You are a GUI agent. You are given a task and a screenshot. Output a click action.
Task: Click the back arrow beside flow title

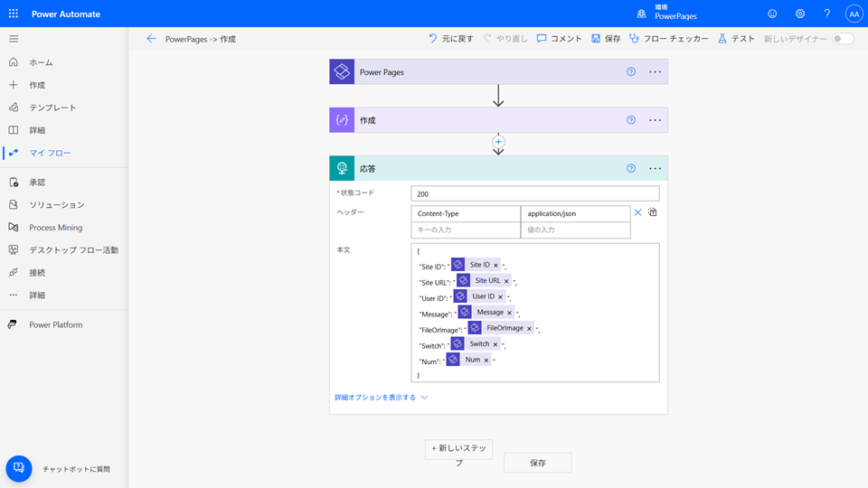(151, 39)
